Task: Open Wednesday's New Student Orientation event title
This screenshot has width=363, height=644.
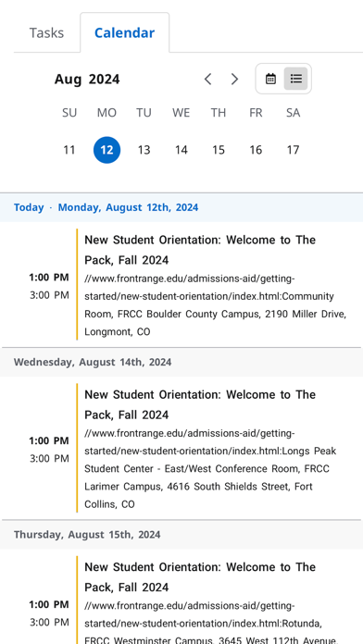Action: tap(200, 404)
